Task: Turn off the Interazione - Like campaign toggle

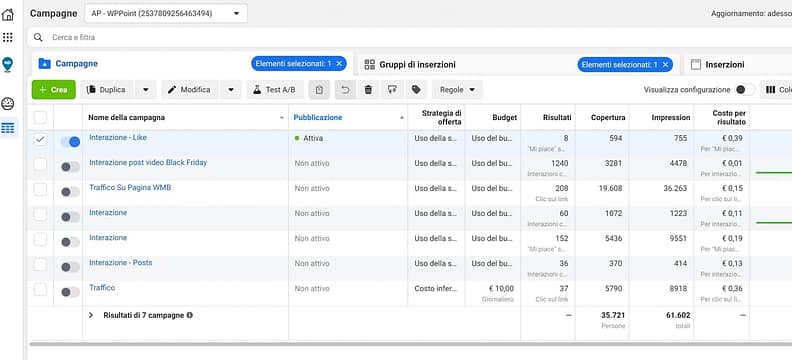Action: pyautogui.click(x=70, y=142)
